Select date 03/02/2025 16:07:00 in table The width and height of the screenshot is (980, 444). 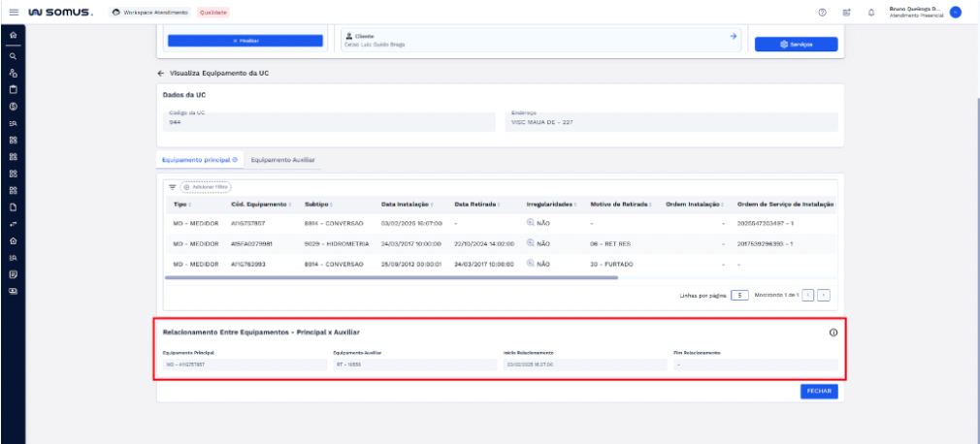click(411, 223)
